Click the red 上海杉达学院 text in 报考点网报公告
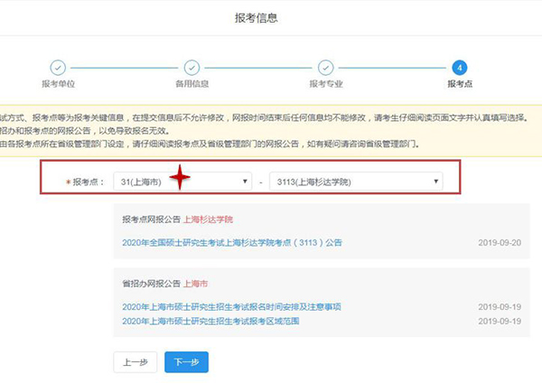This screenshot has height=392, width=542. point(208,219)
